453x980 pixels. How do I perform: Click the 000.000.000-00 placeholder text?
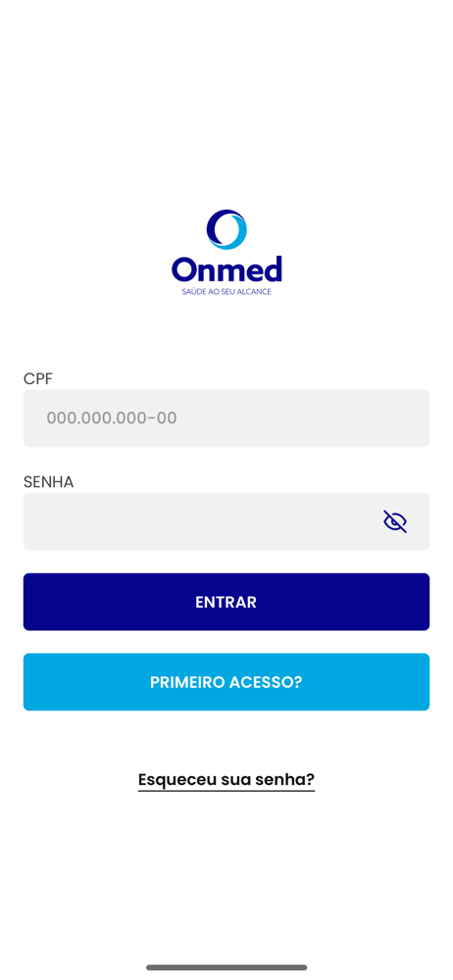point(112,418)
